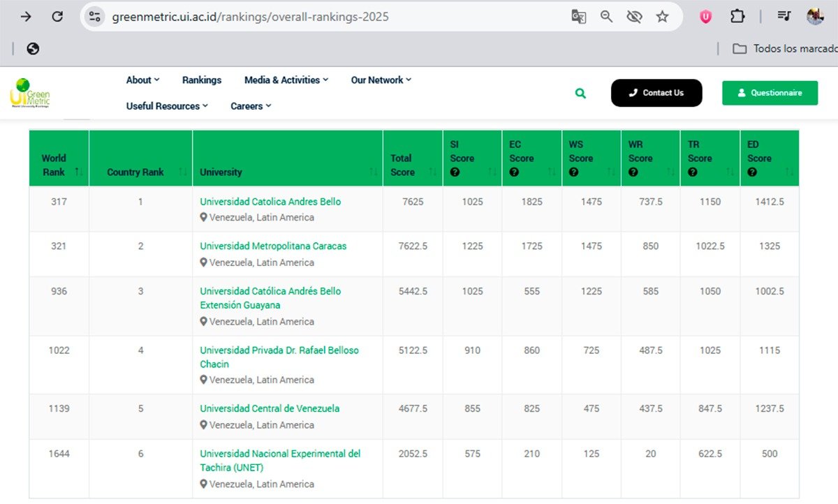Click the UI GreenMetric logo
This screenshot has width=838, height=504.
point(30,93)
